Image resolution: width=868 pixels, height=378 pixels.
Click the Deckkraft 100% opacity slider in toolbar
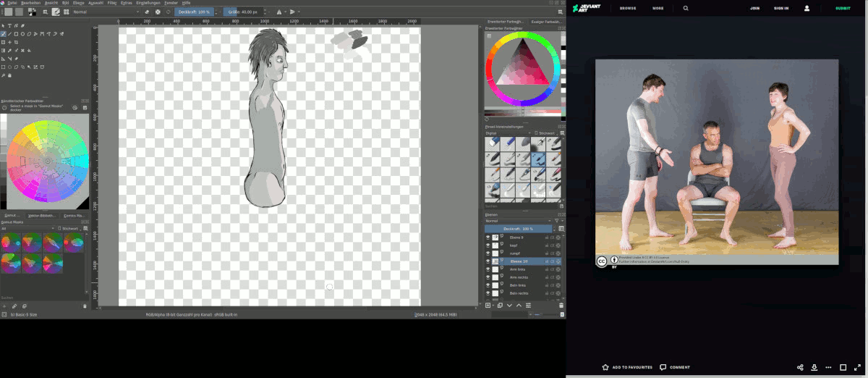tap(195, 12)
